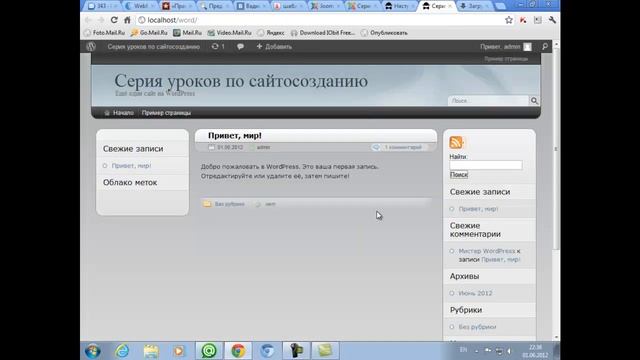Click Без рубрики under Рубрики in sidebar

477,327
